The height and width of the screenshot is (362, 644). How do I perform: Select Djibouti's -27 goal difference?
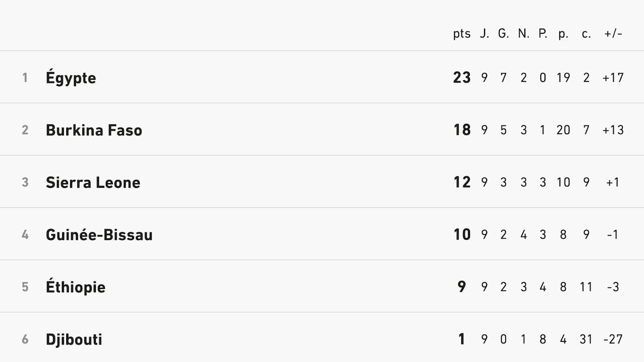coord(613,339)
